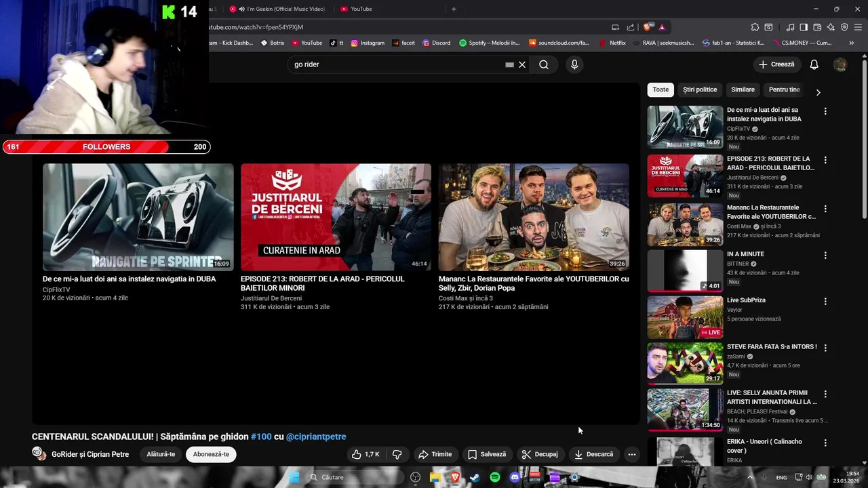868x488 pixels.
Task: Toggle the browser sidebar panel icon
Action: (804, 27)
